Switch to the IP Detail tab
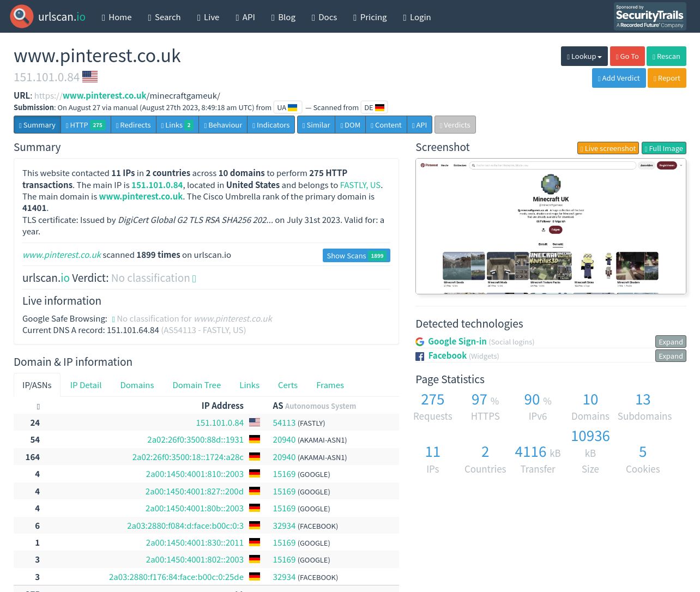This screenshot has width=700, height=592. tap(86, 385)
